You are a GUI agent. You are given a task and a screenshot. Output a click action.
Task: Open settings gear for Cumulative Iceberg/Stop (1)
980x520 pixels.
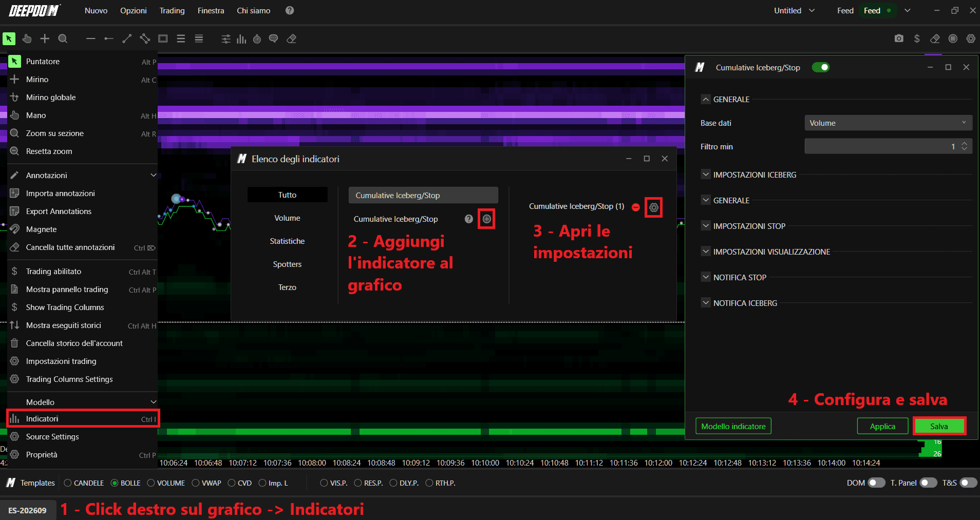click(x=653, y=207)
